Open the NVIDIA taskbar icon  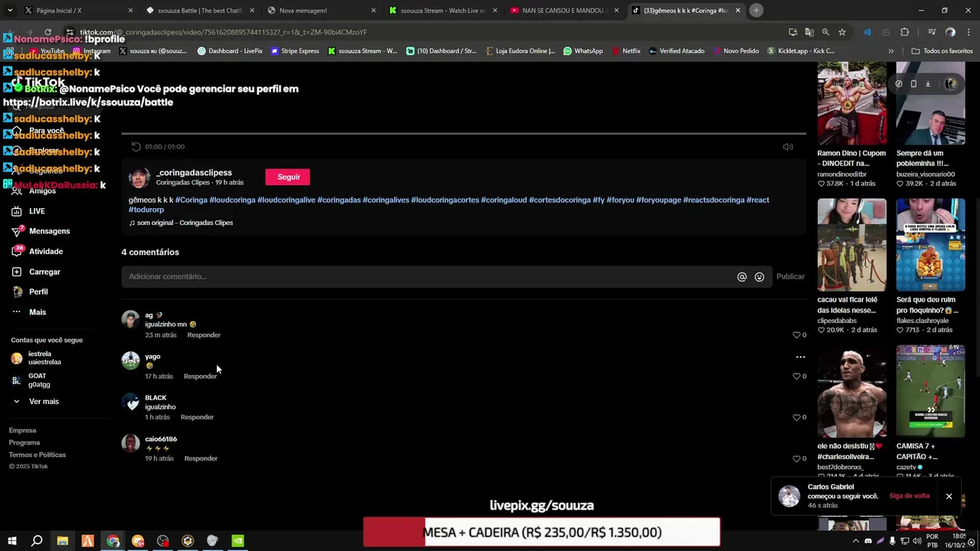pos(237,541)
